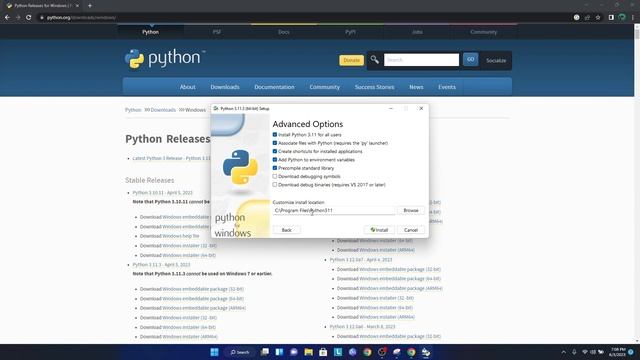This screenshot has height=360, width=640.
Task: Open the Socialize menu
Action: [496, 60]
